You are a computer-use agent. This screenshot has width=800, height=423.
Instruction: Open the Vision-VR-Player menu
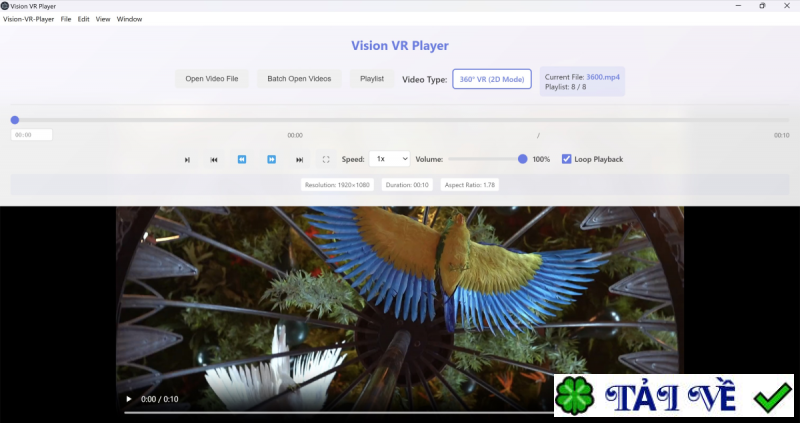point(28,19)
